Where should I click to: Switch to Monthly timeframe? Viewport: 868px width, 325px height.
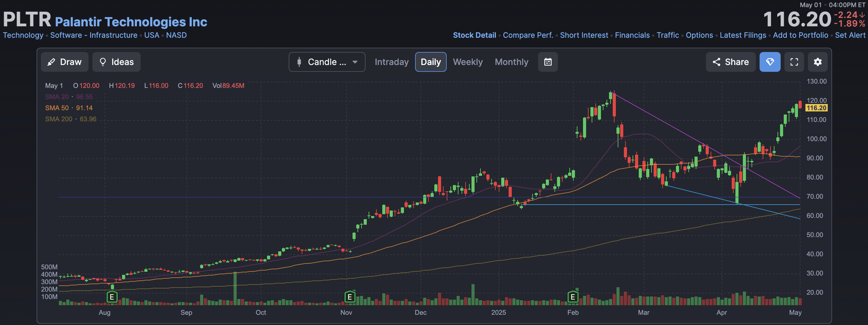point(511,62)
